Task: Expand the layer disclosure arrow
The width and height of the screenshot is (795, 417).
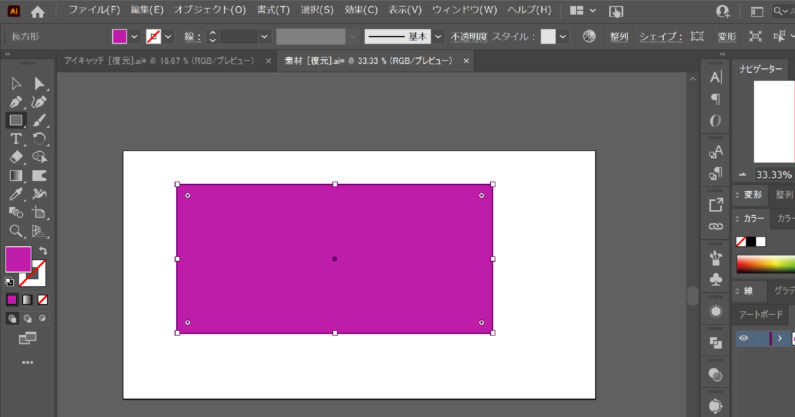Action: click(x=779, y=339)
